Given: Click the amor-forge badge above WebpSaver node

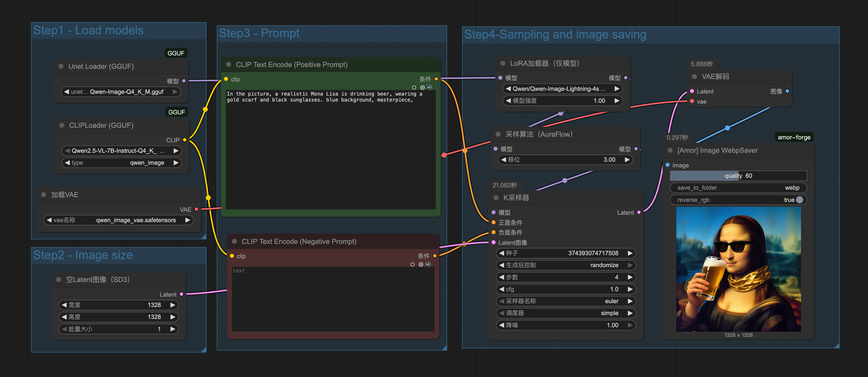Looking at the screenshot, I should (794, 137).
